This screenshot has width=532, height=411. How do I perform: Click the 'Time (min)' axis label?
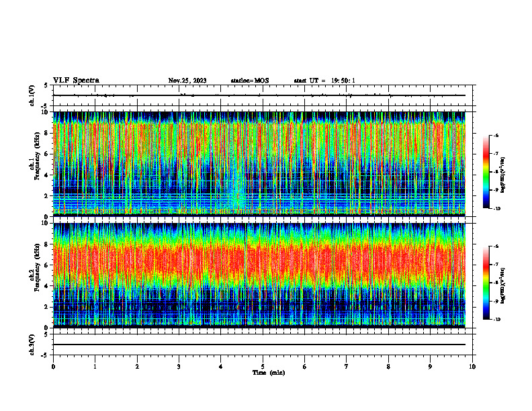coord(269,373)
